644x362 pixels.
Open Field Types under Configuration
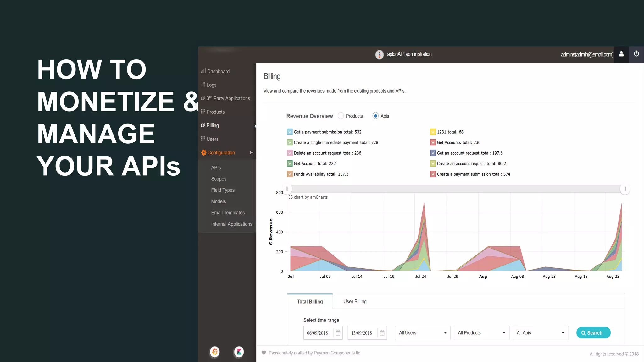point(223,190)
